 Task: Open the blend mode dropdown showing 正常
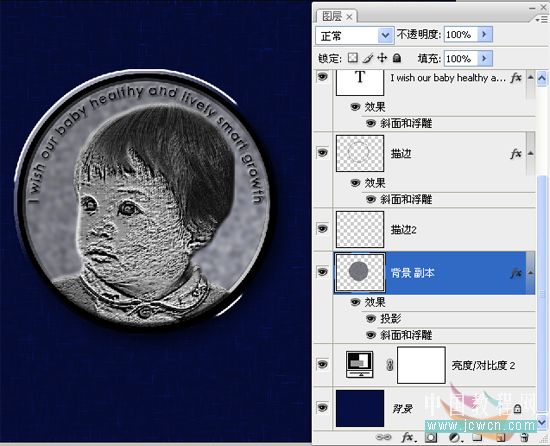[355, 35]
